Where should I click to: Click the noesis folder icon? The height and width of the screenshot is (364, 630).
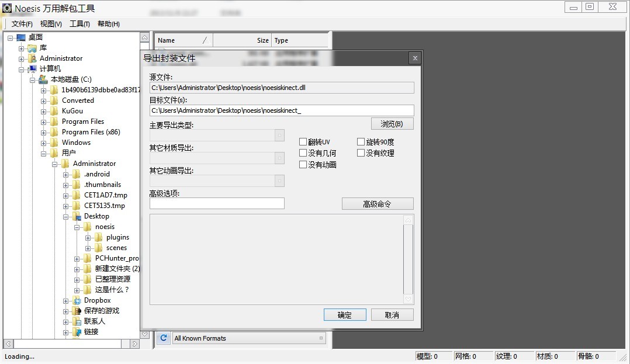88,227
